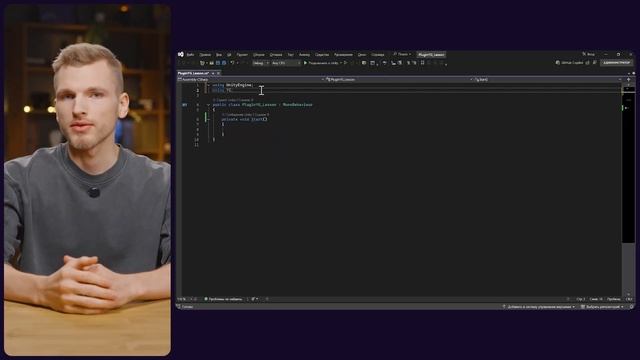
Task: Open the Debug configuration dropdown
Action: point(260,63)
